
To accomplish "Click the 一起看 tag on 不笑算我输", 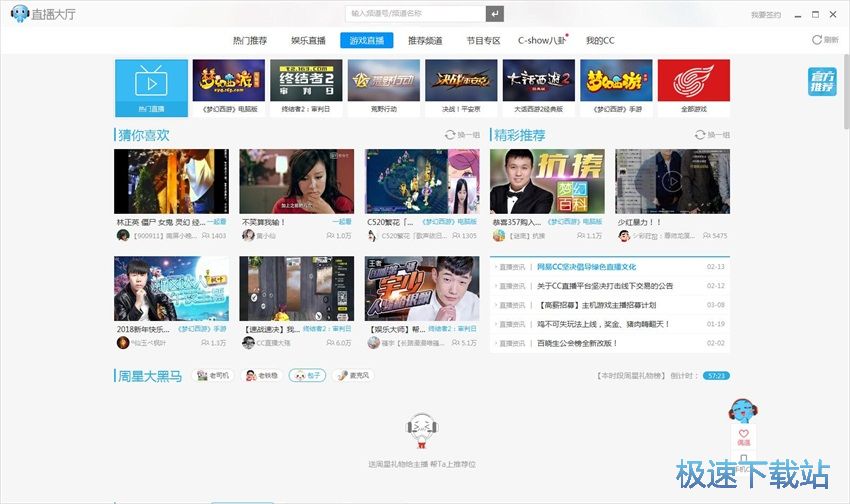I will tap(342, 222).
